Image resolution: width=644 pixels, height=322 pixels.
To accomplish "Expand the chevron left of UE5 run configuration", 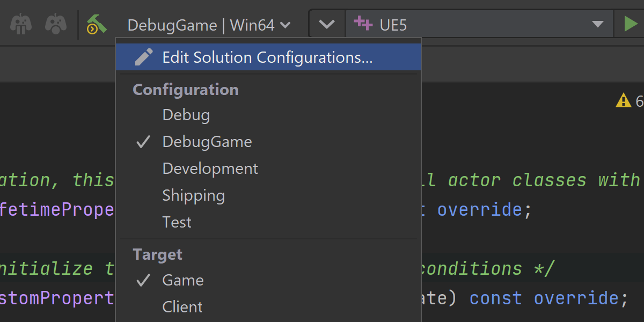I will coord(327,24).
